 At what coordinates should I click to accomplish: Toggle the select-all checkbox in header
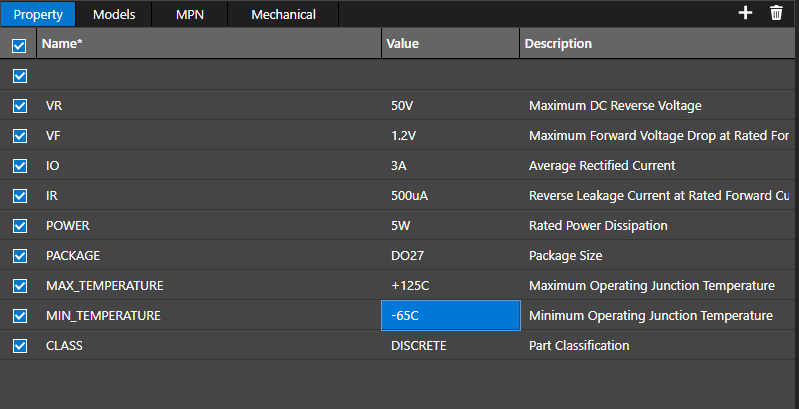tap(19, 45)
